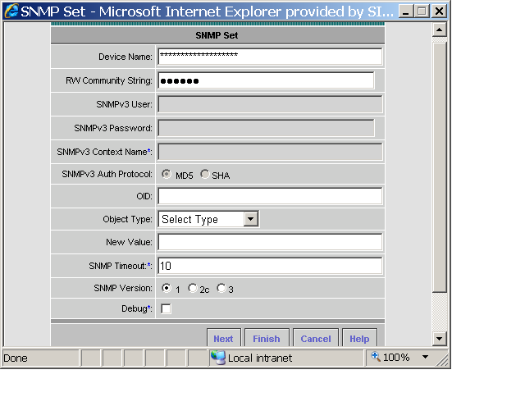Click the scrollbar down arrow

(440, 338)
